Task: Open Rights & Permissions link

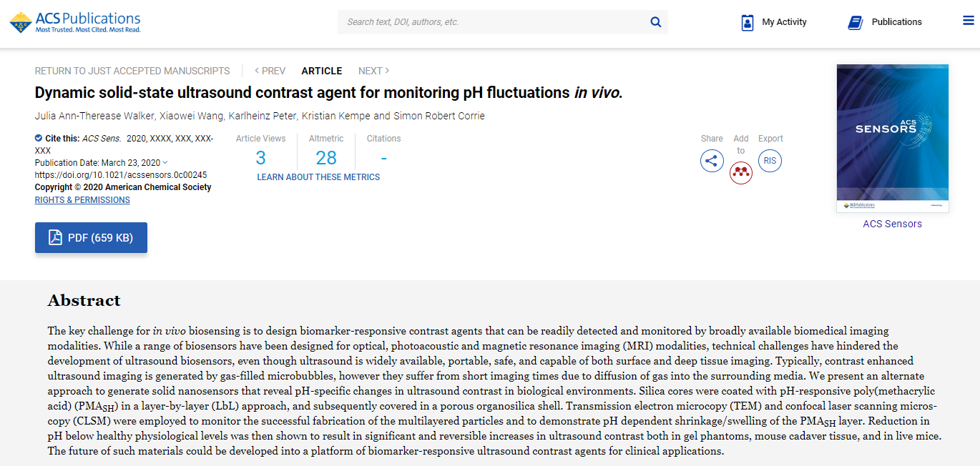Action: (x=82, y=200)
